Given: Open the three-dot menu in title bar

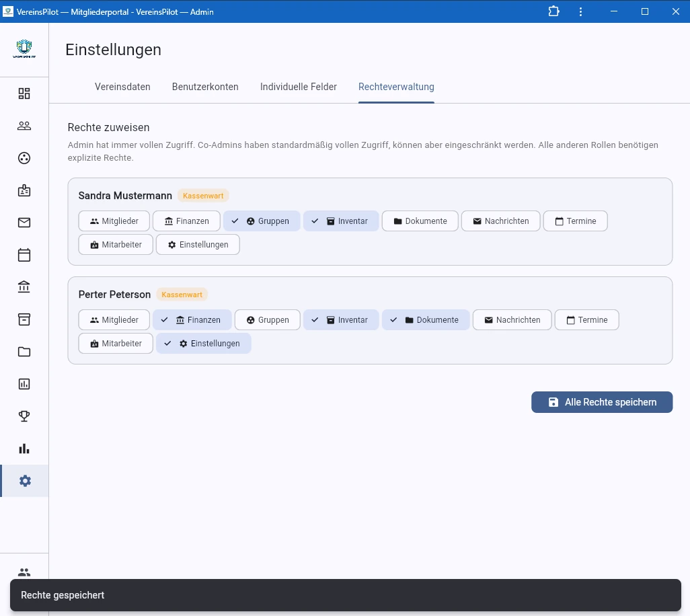Looking at the screenshot, I should pos(580,11).
